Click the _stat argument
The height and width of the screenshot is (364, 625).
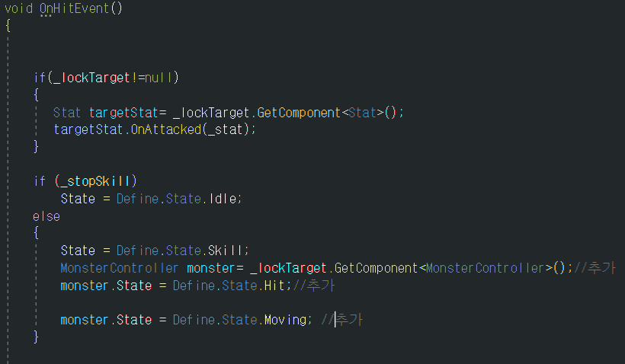pyautogui.click(x=226, y=129)
